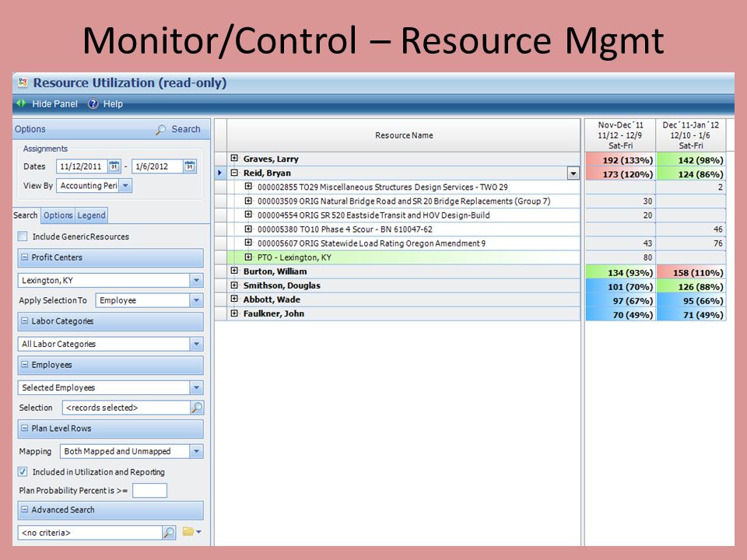Click the Plan Probability Percent input field
Image resolution: width=747 pixels, height=560 pixels.
coord(149,491)
